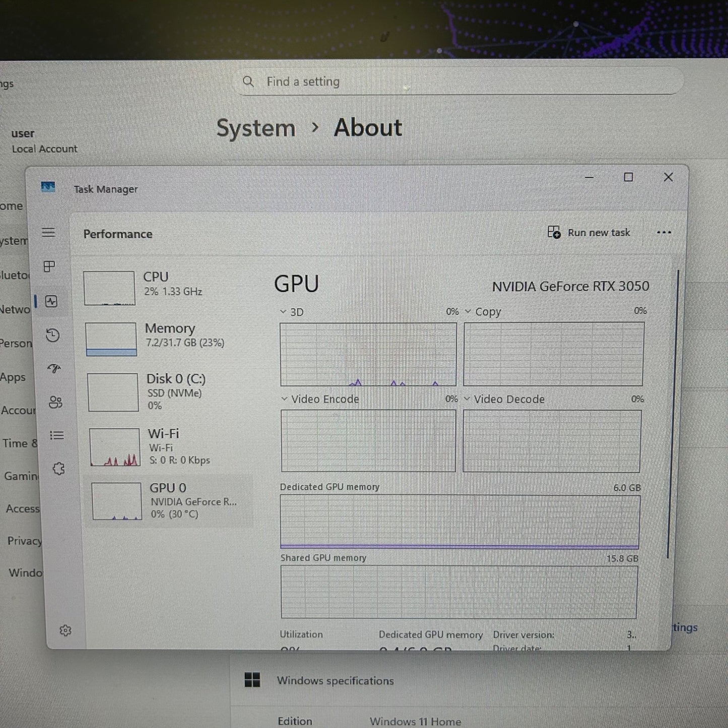Open the Video Encode engine dropdown
This screenshot has width=728, height=728.
pyautogui.click(x=284, y=399)
